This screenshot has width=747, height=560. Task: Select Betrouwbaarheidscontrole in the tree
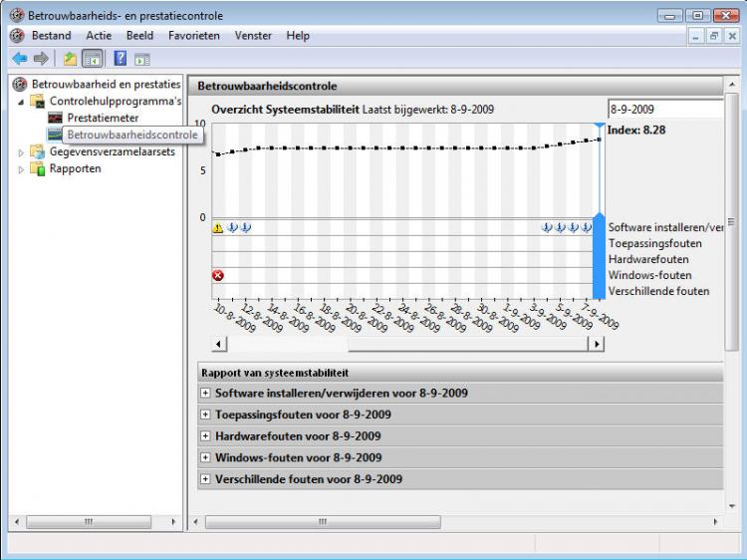click(x=132, y=135)
